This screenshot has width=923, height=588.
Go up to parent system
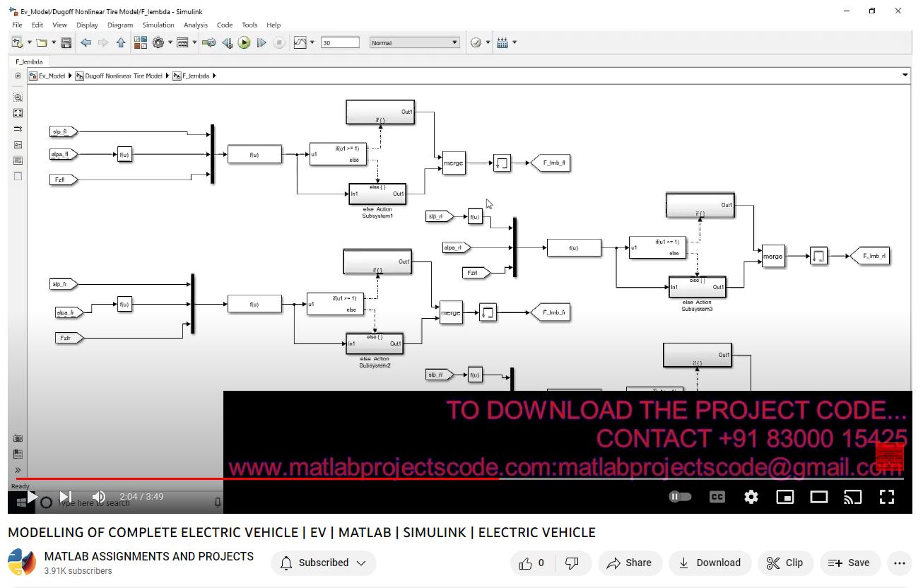(121, 43)
